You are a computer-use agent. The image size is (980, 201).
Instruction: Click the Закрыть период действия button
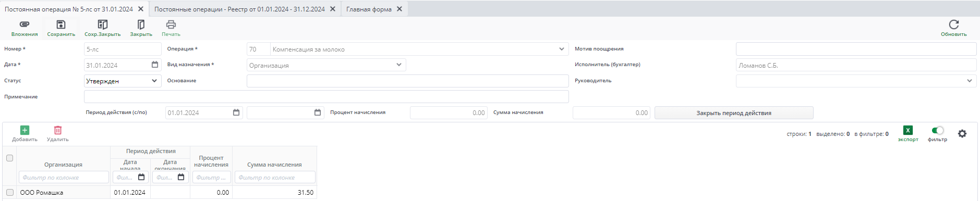pos(734,112)
